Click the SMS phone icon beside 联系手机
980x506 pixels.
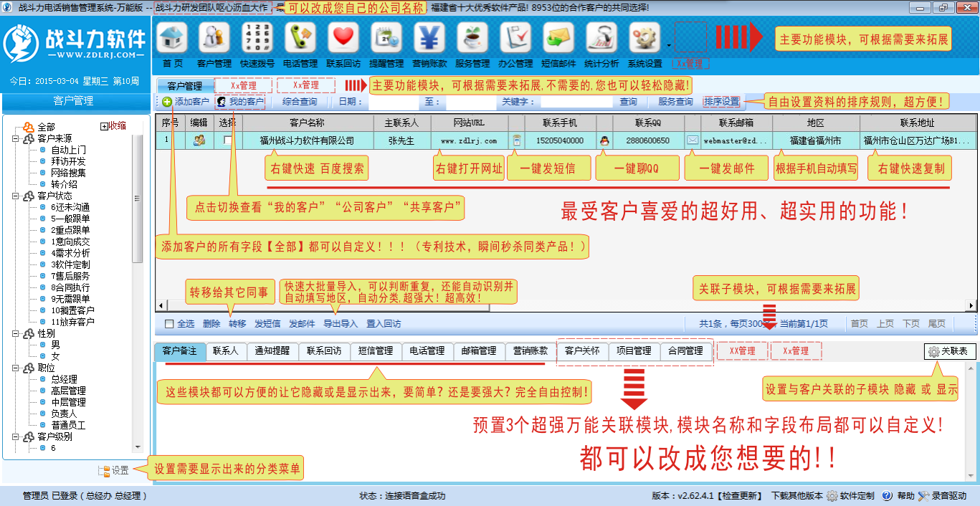(516, 140)
